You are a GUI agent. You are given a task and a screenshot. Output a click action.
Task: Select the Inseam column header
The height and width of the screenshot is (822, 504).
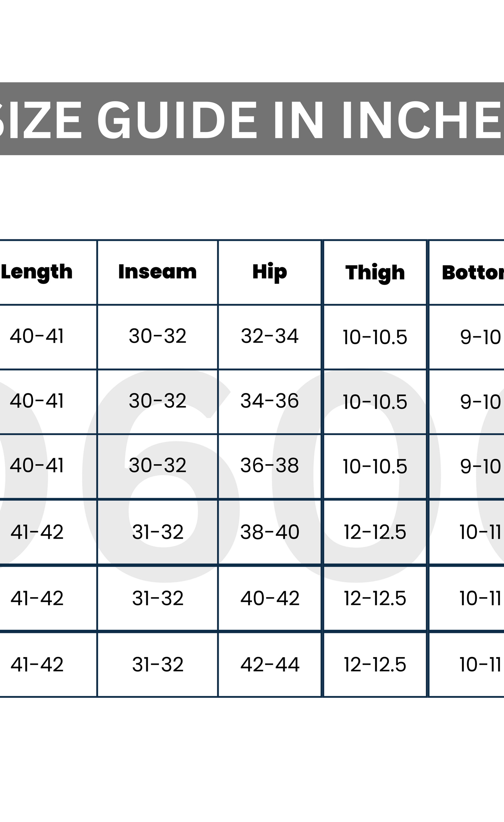pos(157,272)
